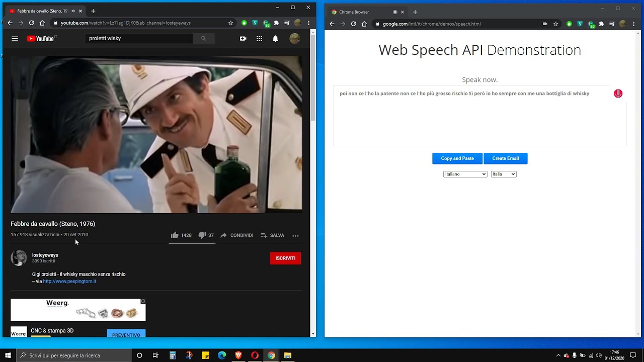Open media control icon in Speech demo toolbar
This screenshot has width=644, height=362.
[x=612, y=24]
